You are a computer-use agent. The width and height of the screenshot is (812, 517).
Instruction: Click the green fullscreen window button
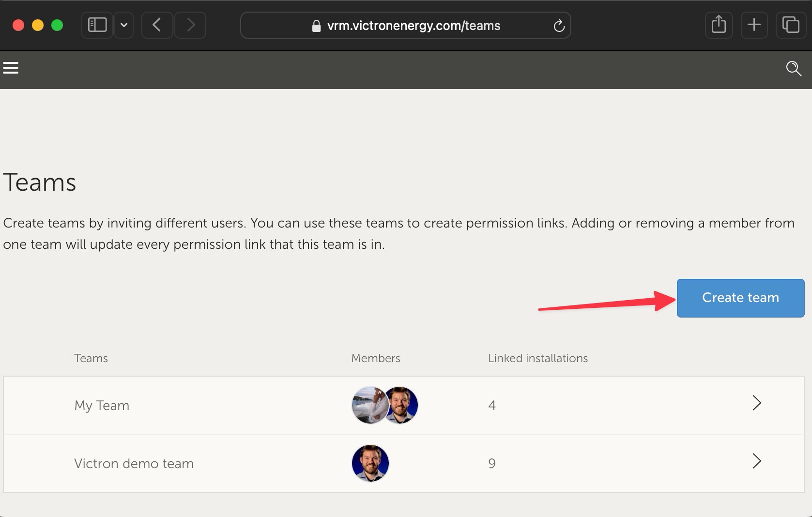(57, 25)
